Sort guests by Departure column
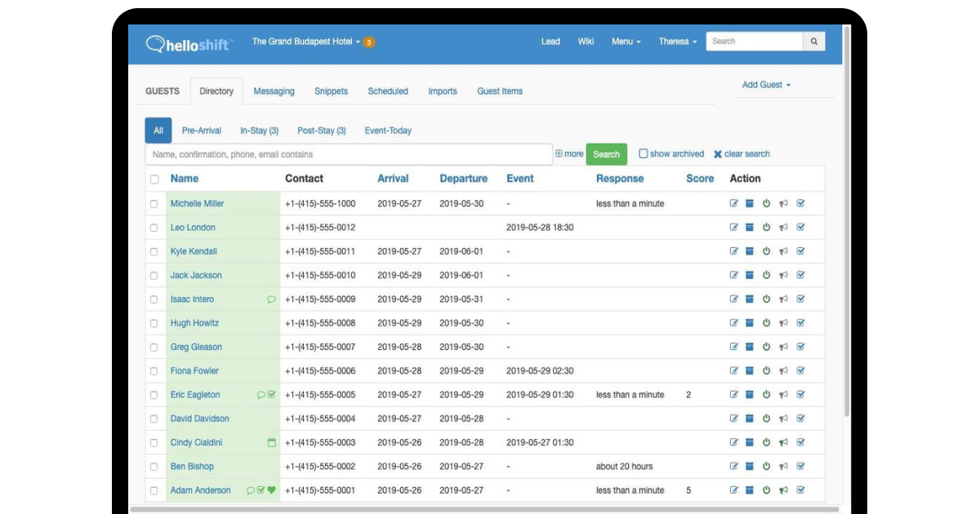This screenshot has width=980, height=514. pyautogui.click(x=463, y=179)
